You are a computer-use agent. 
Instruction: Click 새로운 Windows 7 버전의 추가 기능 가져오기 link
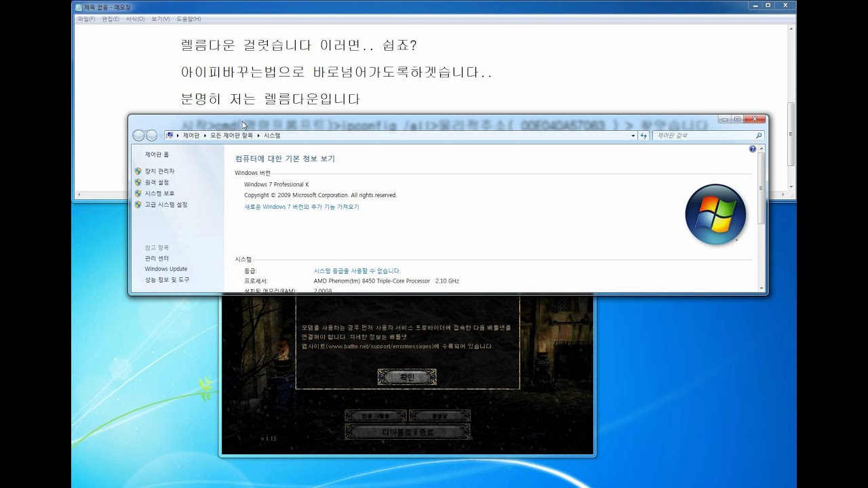coord(302,207)
